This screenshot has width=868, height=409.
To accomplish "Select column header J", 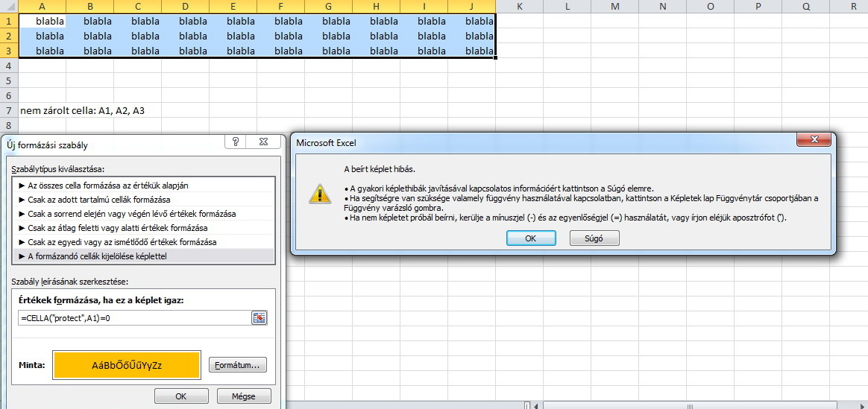I will [x=471, y=7].
